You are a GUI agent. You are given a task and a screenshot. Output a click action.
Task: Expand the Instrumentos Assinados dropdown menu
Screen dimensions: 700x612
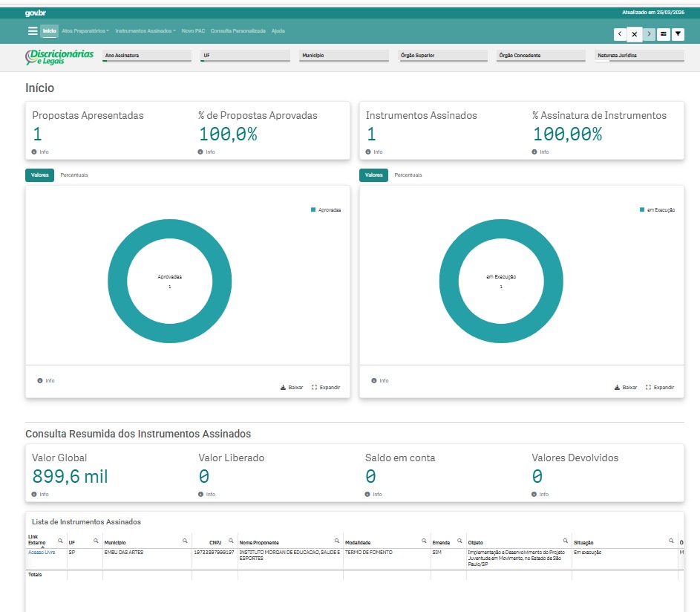(145, 31)
